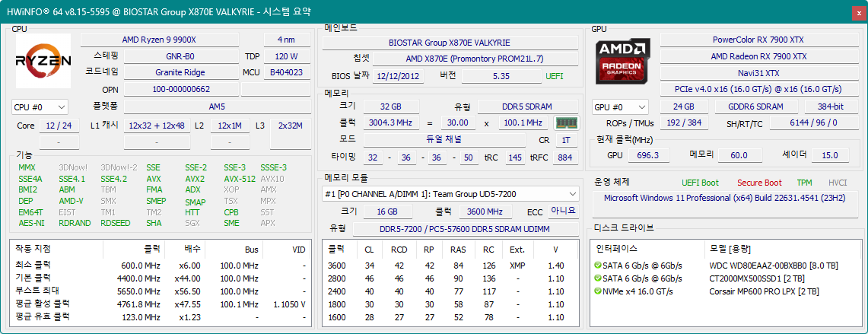
Task: Select the 2800 MHz memory timing row
Action: point(450,278)
